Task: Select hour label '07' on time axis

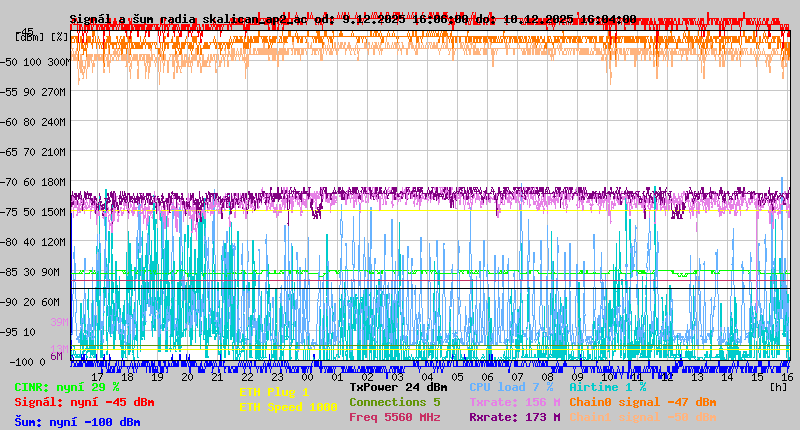Action: tap(517, 377)
